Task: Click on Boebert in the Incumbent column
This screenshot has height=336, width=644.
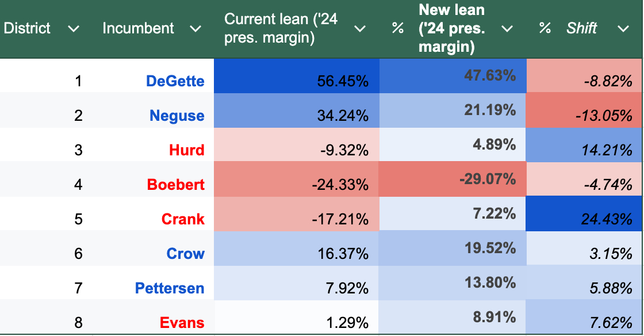Action: coord(175,185)
